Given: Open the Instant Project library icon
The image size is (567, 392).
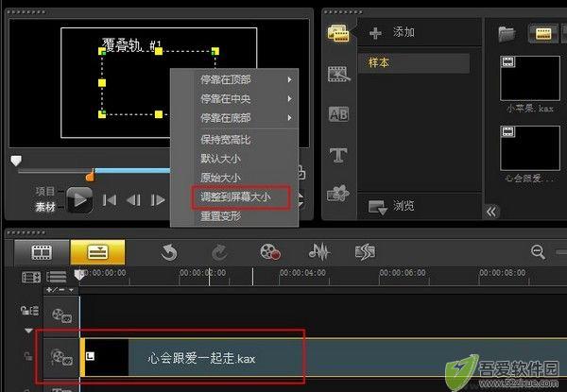Looking at the screenshot, I should coord(338,74).
